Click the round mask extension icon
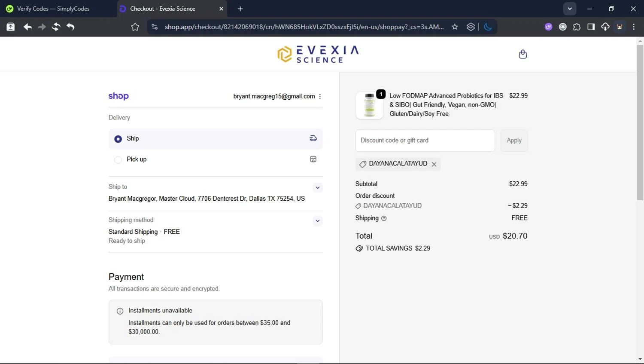The width and height of the screenshot is (644, 364). [562, 27]
